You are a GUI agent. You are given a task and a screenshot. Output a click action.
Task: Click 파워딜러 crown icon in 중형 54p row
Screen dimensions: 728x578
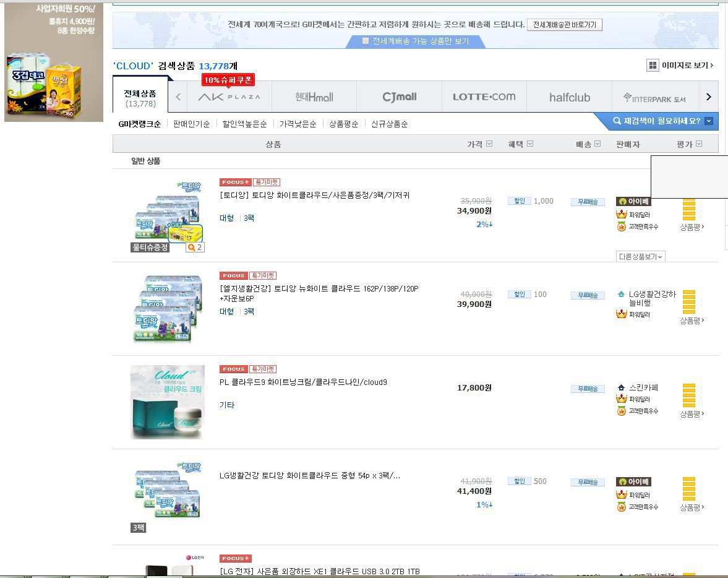click(x=622, y=495)
